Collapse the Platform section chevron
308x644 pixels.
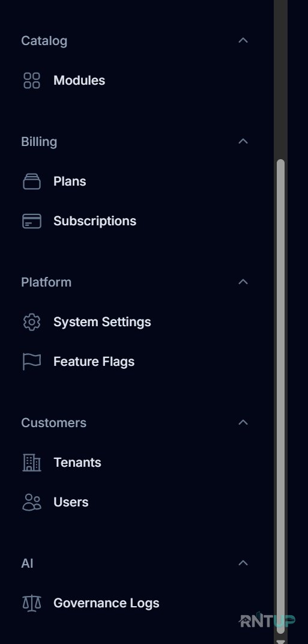(243, 282)
